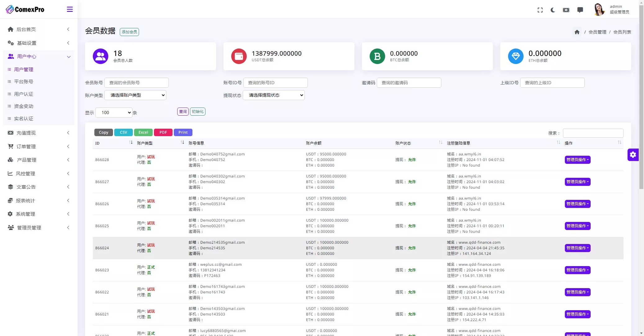Open the money bill icon in header

point(566,10)
